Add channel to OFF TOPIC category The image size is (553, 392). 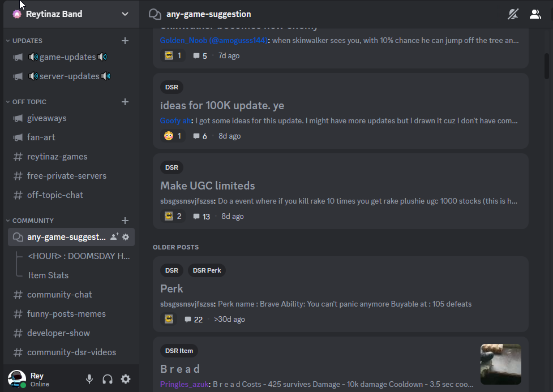click(125, 102)
